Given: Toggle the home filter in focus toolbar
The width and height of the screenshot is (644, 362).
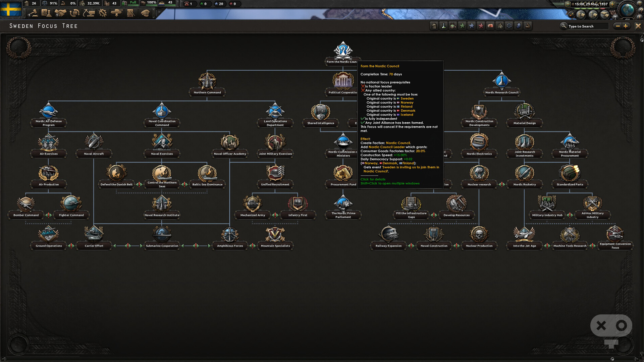Looking at the screenshot, I should click(x=434, y=26).
